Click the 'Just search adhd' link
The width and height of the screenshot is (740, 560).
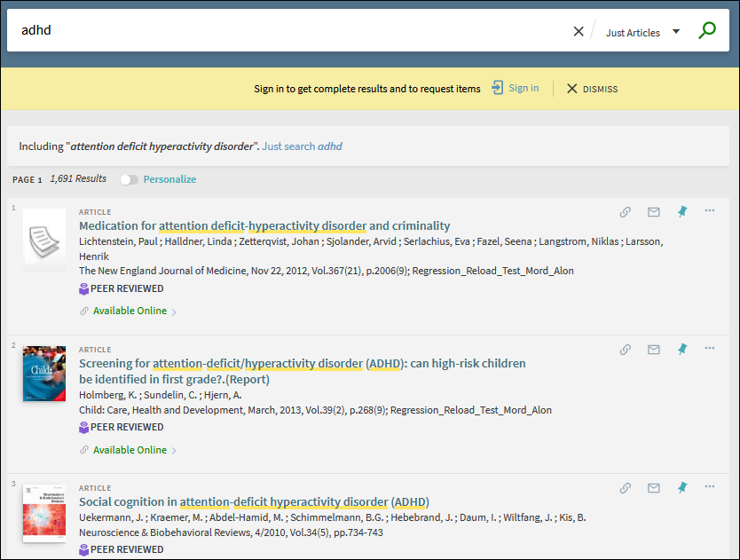tap(302, 146)
